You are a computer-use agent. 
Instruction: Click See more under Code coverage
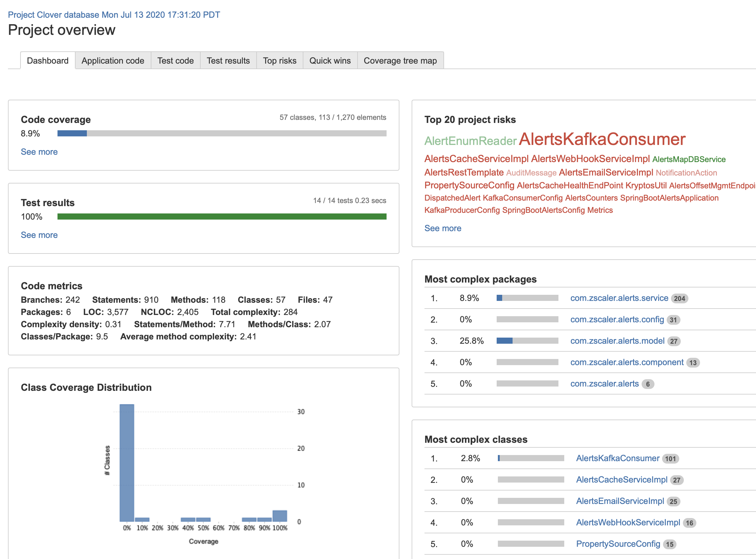39,152
